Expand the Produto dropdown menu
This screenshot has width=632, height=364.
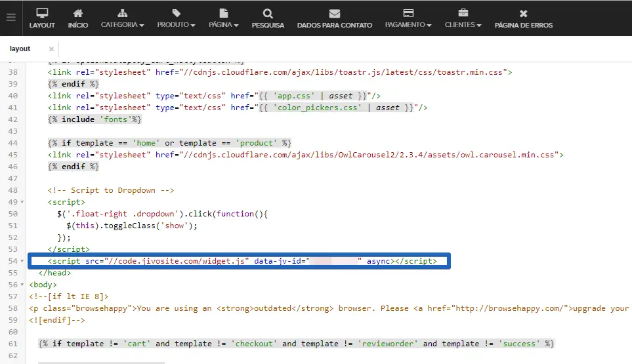pyautogui.click(x=176, y=25)
